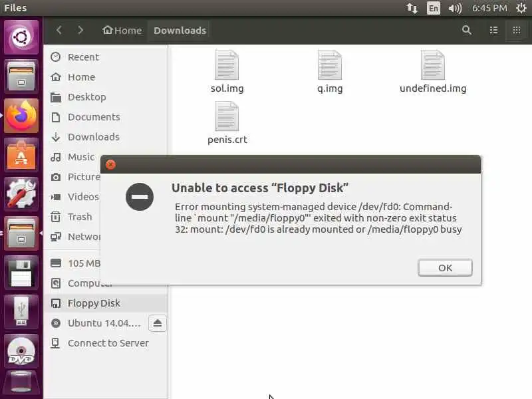Screen dimensions: 532x399
Task: Switch to grid icon view
Action: [x=517, y=30]
